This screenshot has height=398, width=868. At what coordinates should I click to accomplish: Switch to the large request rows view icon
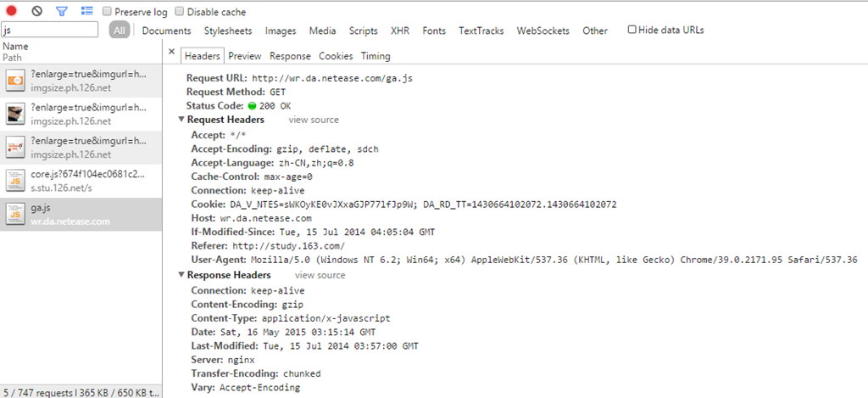tap(86, 12)
